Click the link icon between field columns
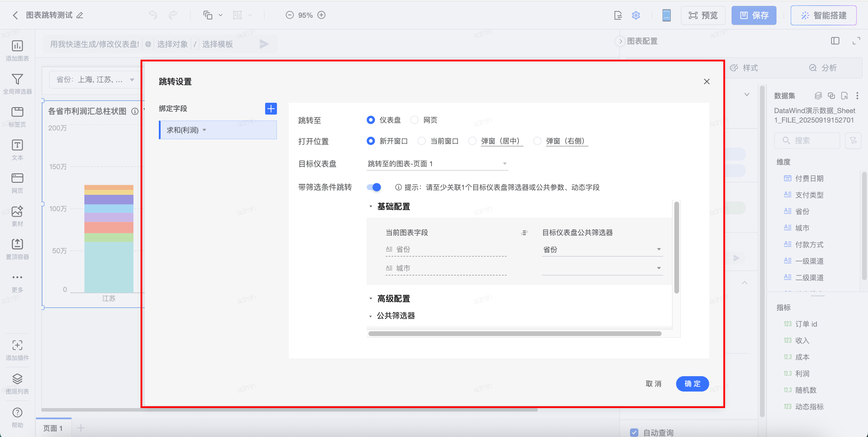 click(x=524, y=232)
